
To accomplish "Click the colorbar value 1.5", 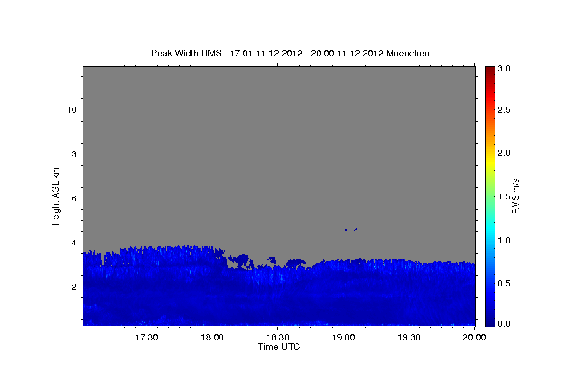I will (x=505, y=197).
